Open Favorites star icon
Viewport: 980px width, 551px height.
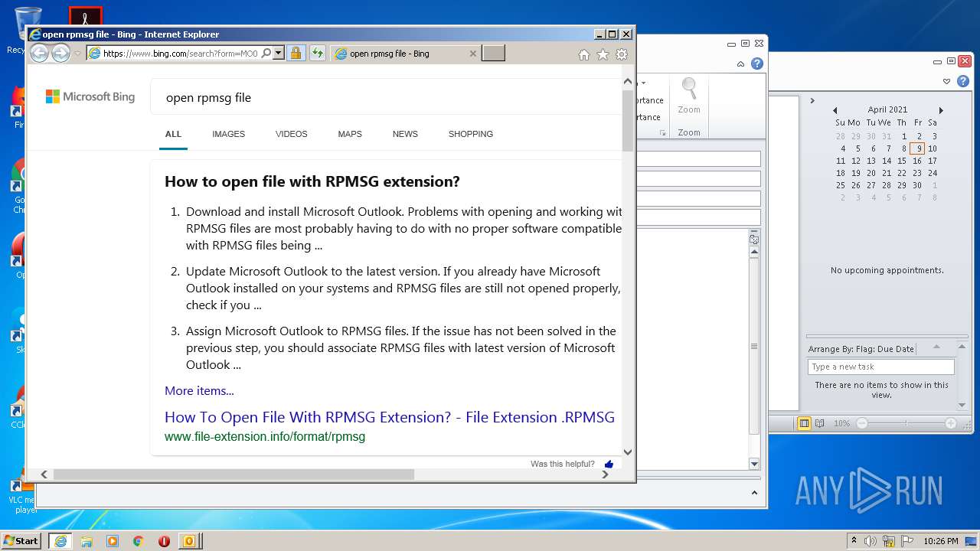[x=603, y=54]
